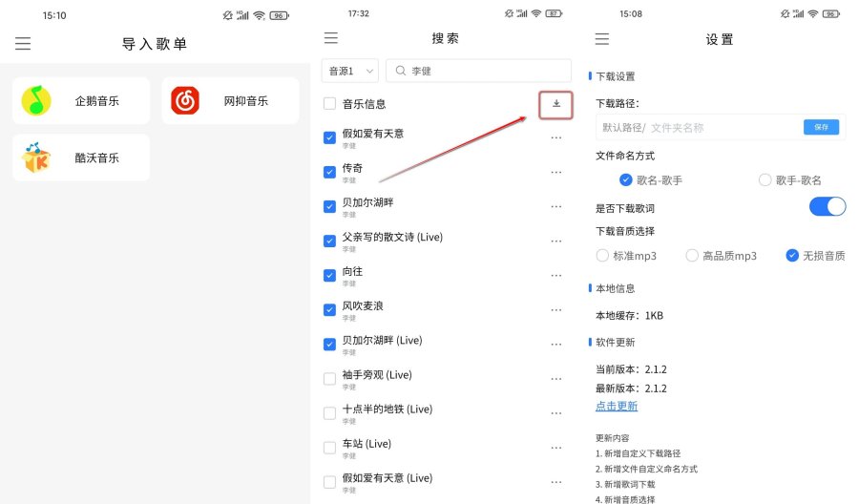Viewport: 859px width, 504px height.
Task: Tap the 网抑音乐 logo icon
Action: (185, 100)
